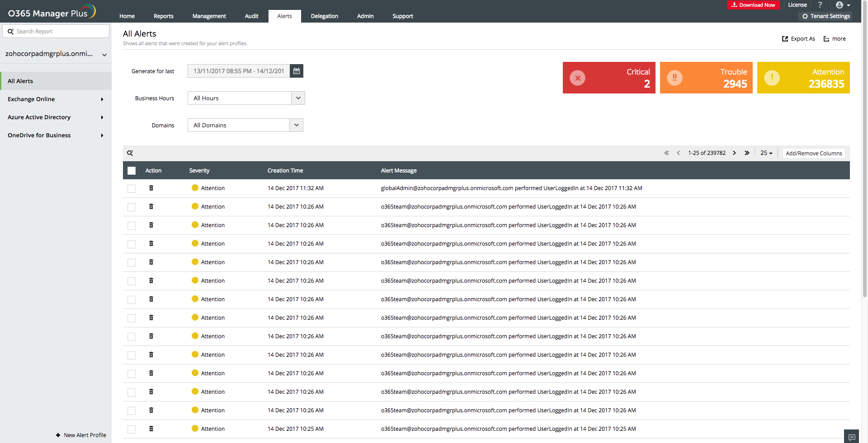Go to the next page of alerts
Viewport: 868px width, 443px height.
[x=734, y=153]
